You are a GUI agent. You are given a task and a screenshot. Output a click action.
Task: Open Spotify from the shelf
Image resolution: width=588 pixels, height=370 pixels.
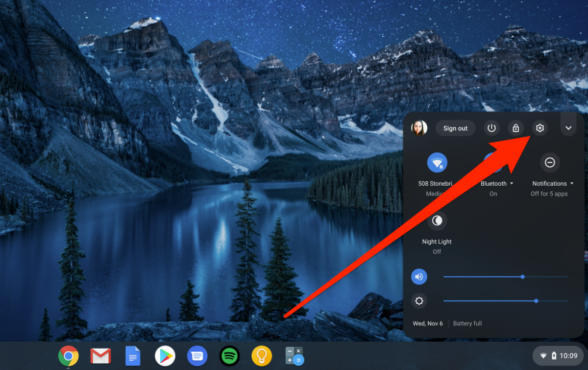tap(229, 356)
